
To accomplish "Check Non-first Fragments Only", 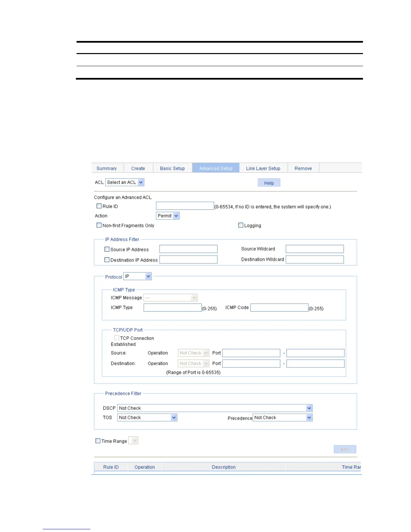I will tap(99, 225).
